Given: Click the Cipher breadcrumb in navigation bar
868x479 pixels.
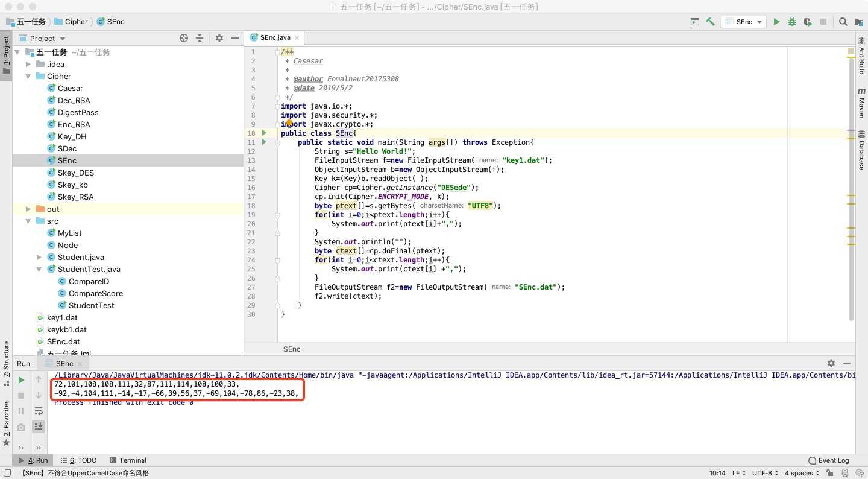Looking at the screenshot, I should pyautogui.click(x=71, y=22).
